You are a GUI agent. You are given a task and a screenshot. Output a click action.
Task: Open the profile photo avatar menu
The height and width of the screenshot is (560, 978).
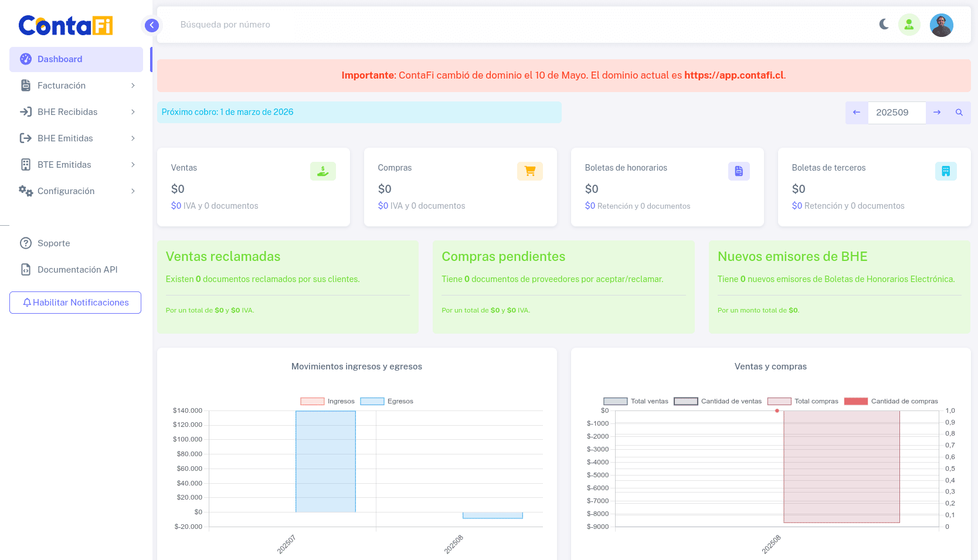click(941, 25)
